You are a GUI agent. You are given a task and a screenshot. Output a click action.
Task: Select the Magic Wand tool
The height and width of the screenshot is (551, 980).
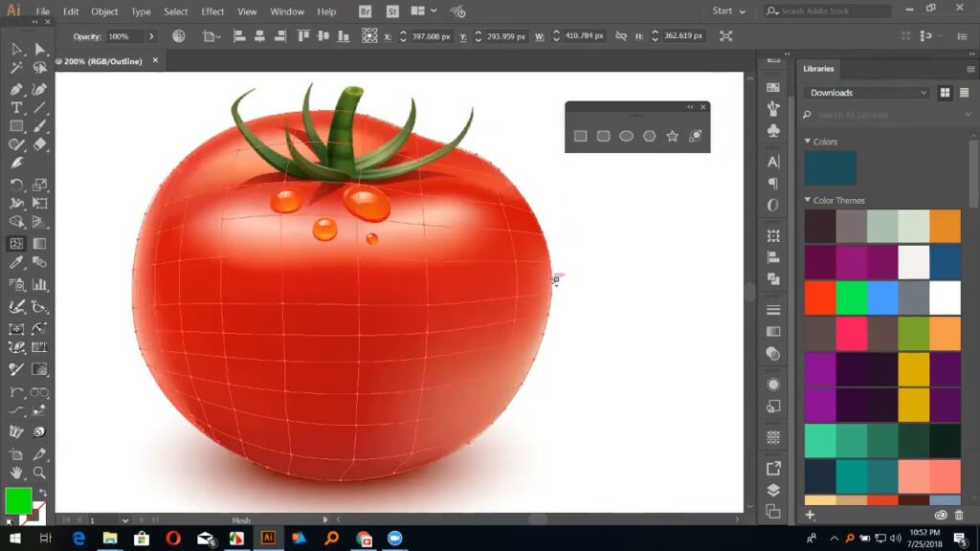[x=16, y=68]
